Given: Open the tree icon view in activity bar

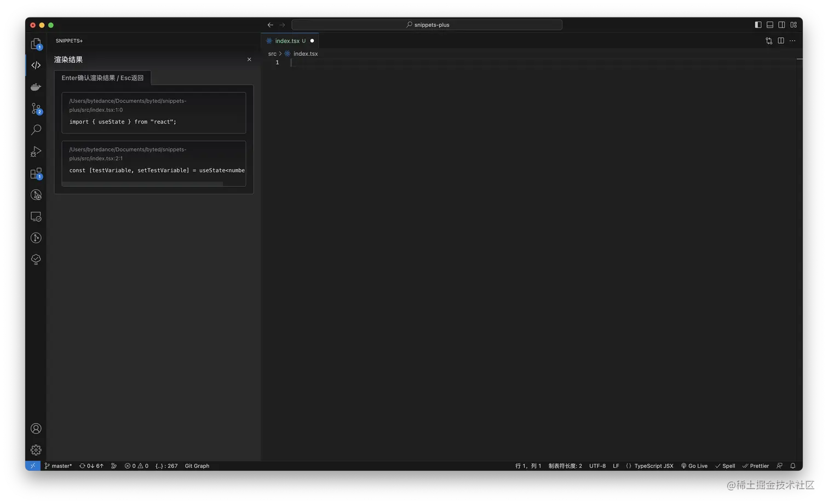Looking at the screenshot, I should [36, 259].
